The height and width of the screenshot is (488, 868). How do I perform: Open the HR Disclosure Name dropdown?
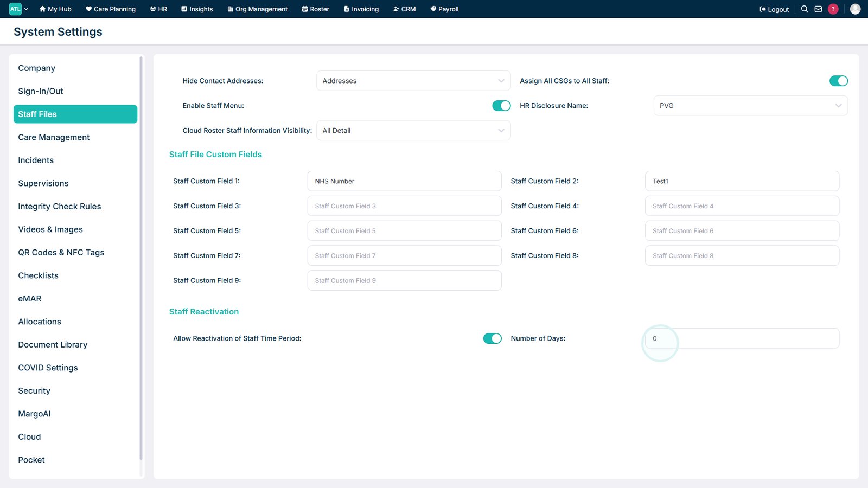pos(751,106)
